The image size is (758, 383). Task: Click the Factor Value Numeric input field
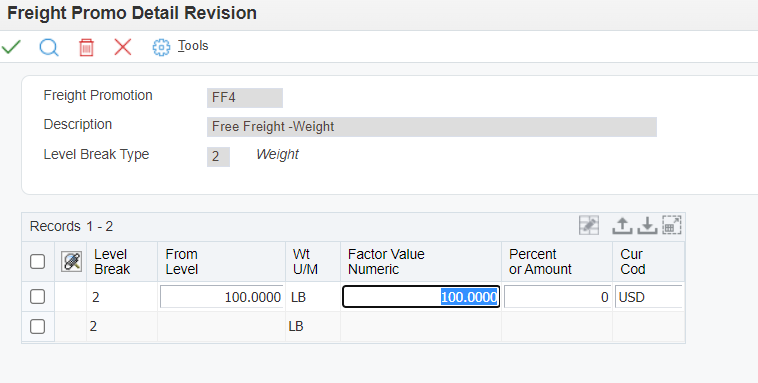click(x=421, y=296)
